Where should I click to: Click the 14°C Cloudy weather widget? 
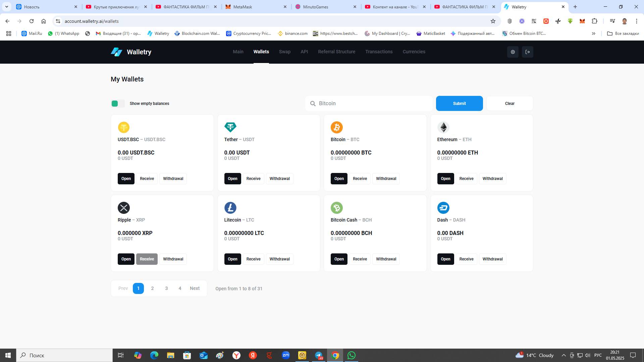[535, 355]
